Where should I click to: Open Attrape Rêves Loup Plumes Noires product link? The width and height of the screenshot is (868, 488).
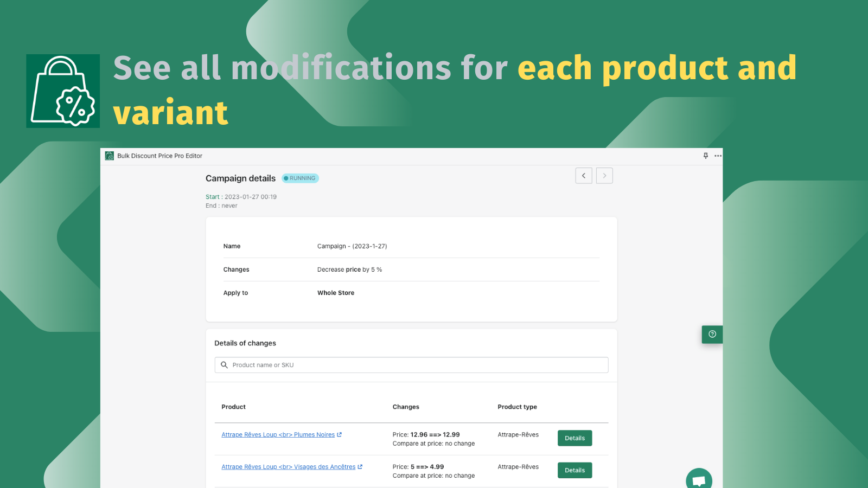pos(278,435)
